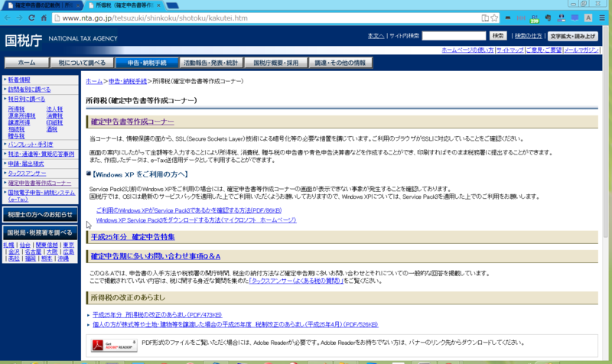Open a new browser tab

tap(172, 5)
